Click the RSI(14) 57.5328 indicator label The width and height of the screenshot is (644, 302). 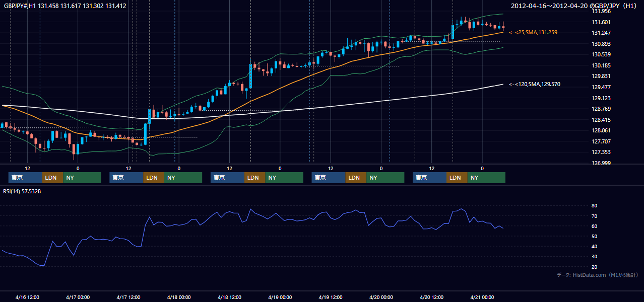click(x=22, y=191)
